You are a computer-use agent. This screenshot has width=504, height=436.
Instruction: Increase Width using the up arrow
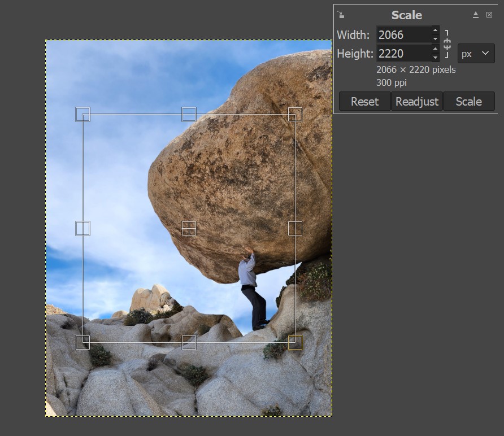click(x=435, y=30)
